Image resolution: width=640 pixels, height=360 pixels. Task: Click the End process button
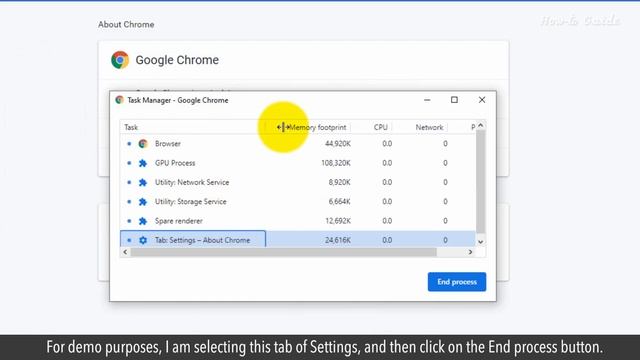(457, 282)
